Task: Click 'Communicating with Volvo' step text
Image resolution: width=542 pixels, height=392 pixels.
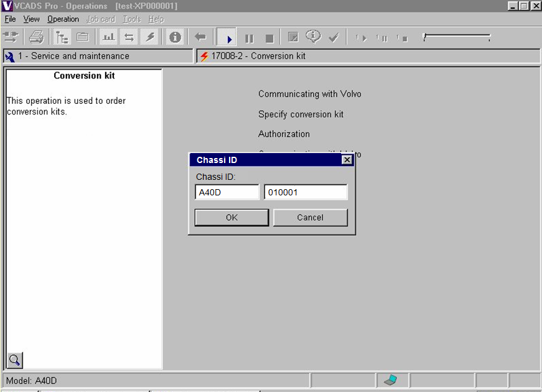Action: (x=310, y=94)
